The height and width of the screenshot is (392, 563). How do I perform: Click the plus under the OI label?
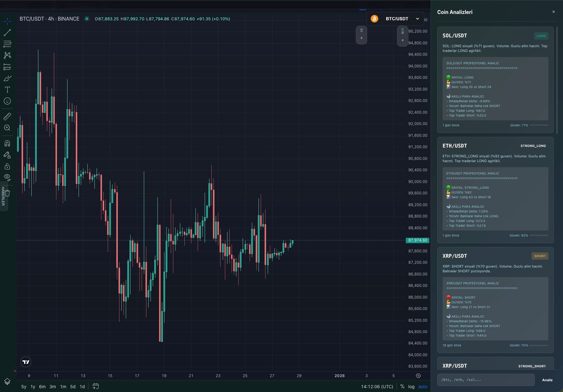(x=361, y=38)
